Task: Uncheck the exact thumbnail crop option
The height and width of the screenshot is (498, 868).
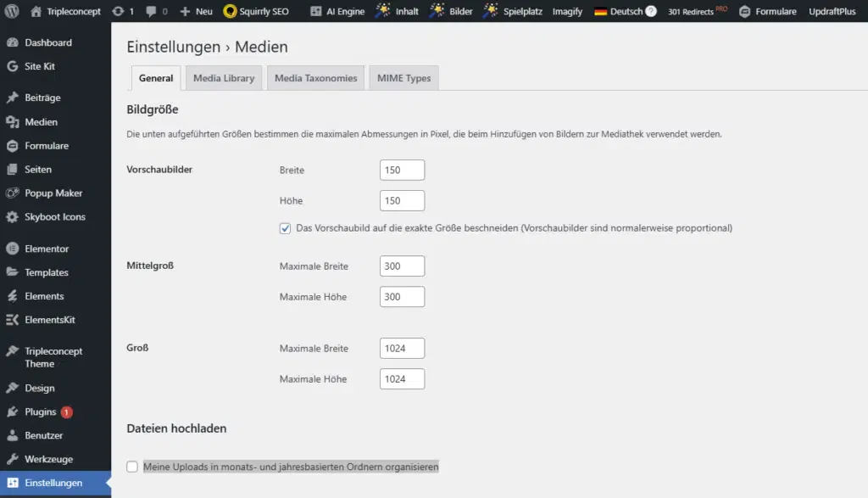Action: click(x=285, y=228)
